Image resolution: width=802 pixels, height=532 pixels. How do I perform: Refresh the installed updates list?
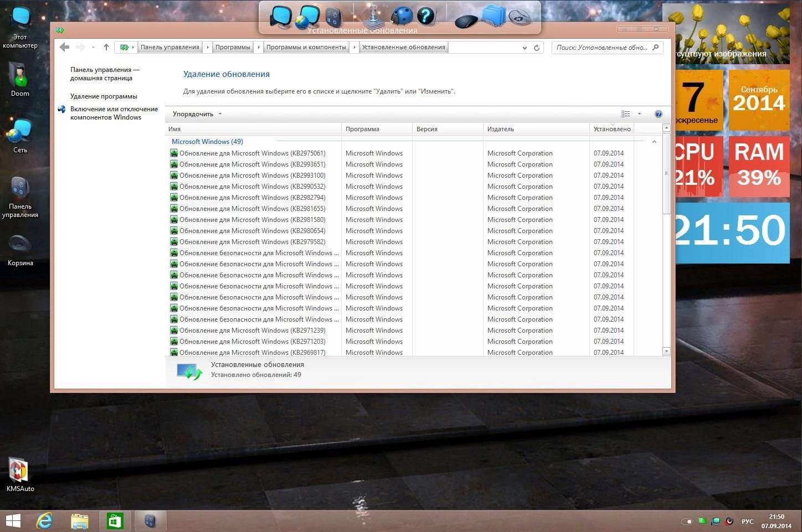(x=536, y=48)
